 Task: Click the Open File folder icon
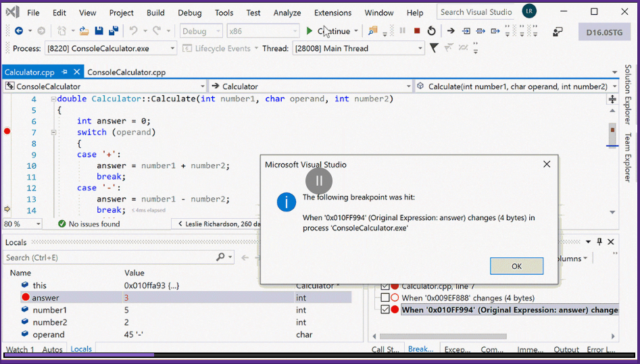[x=84, y=31]
